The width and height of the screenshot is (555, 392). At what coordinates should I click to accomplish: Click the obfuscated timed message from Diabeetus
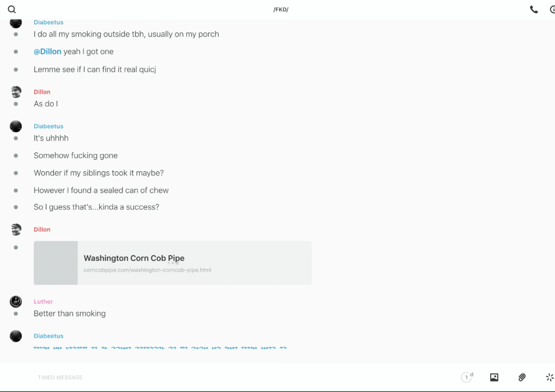(160, 348)
